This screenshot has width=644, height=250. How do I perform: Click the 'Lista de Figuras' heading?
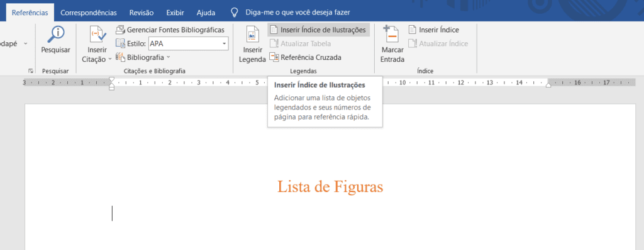tap(330, 186)
